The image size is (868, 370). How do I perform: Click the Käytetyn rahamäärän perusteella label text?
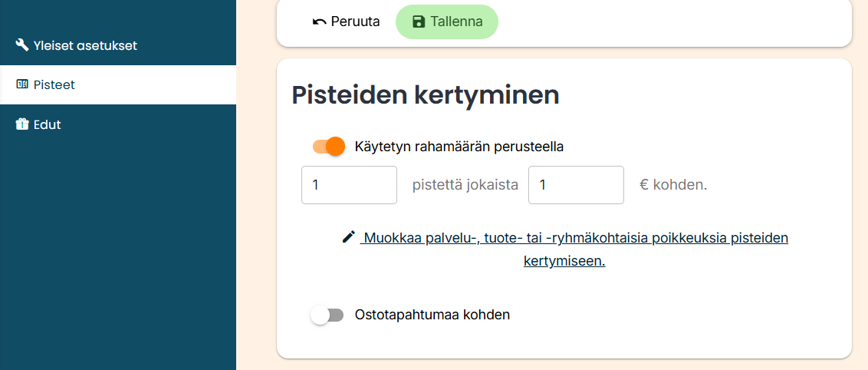click(x=459, y=146)
